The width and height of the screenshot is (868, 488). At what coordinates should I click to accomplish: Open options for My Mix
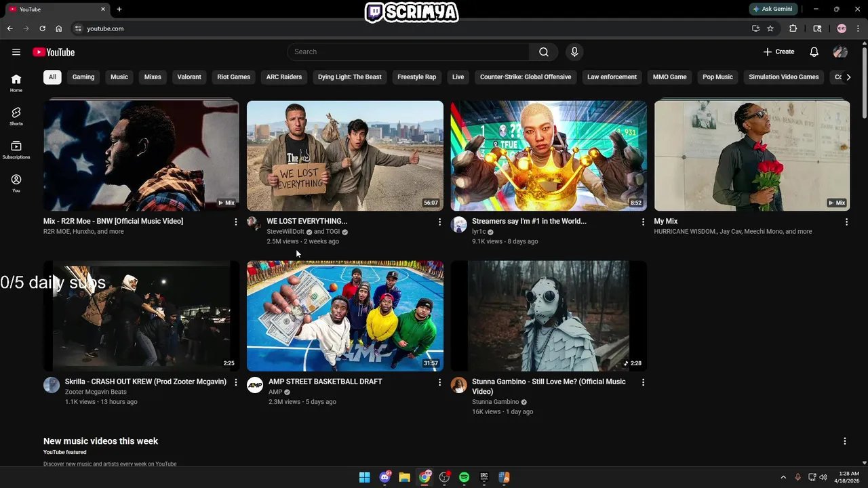click(846, 222)
